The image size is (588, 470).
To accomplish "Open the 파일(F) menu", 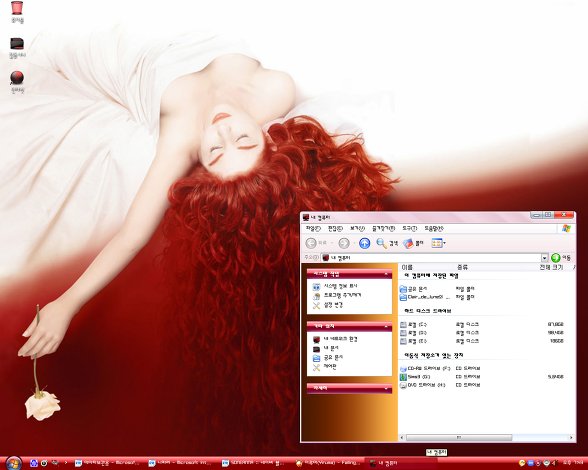I will click(x=313, y=228).
